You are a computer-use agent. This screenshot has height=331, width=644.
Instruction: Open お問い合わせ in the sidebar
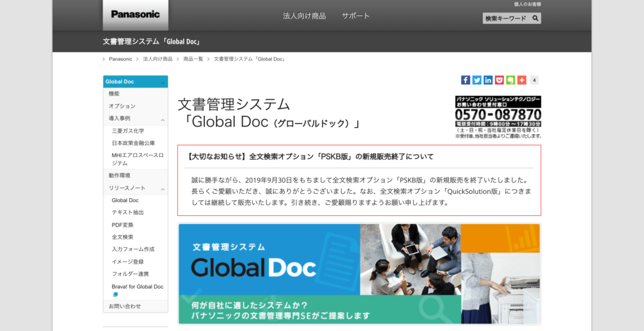125,306
